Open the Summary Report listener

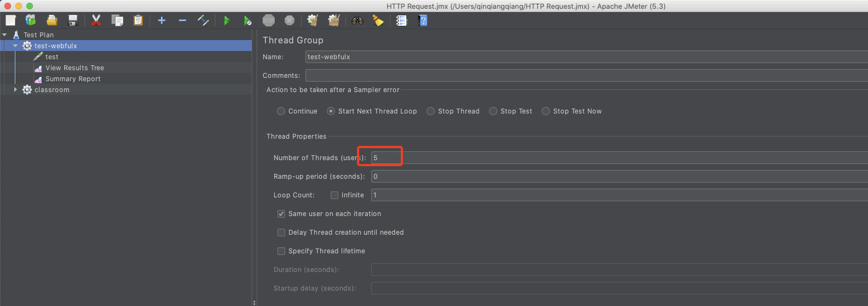point(73,78)
